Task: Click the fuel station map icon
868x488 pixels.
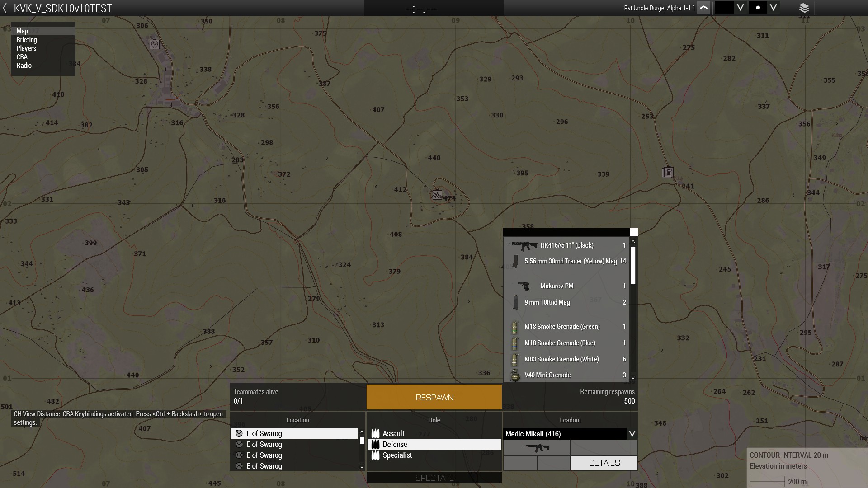Action: [x=668, y=172]
